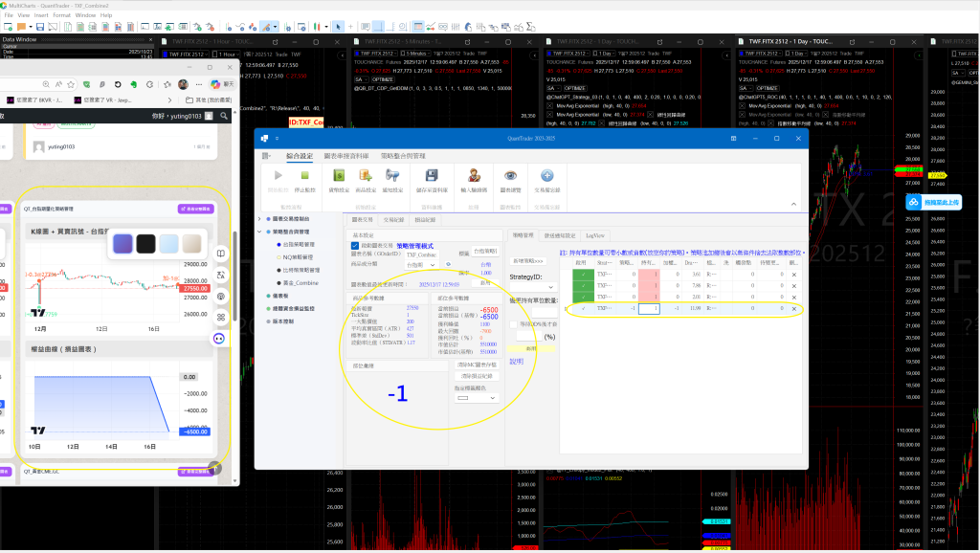Click the input verification code person icon
The image size is (980, 553).
tap(472, 176)
